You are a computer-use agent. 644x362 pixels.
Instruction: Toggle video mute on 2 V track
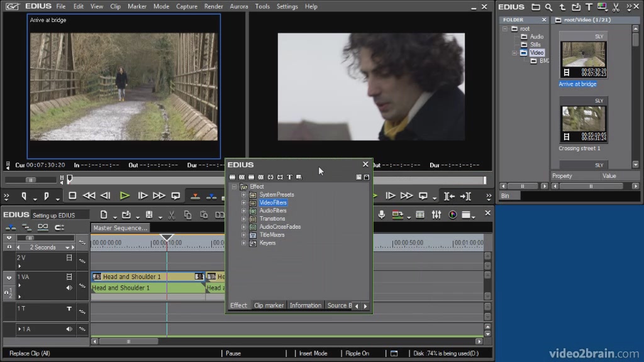[69, 258]
